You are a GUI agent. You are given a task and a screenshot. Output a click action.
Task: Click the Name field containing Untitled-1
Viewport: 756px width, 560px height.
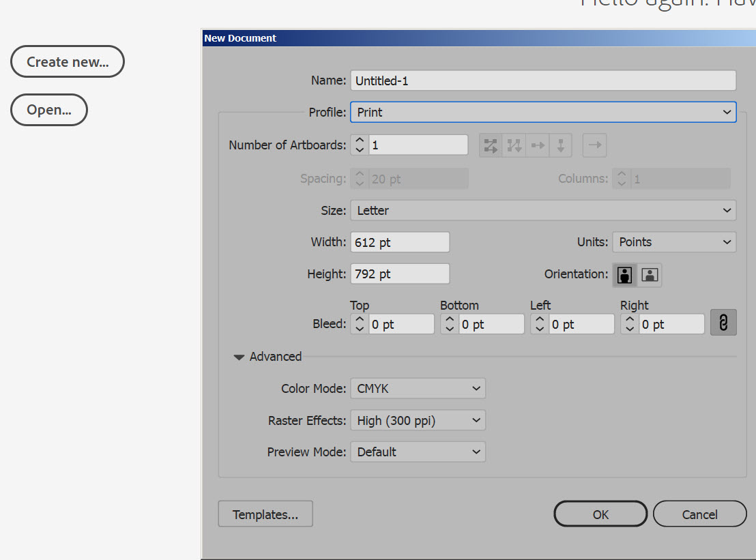543,80
